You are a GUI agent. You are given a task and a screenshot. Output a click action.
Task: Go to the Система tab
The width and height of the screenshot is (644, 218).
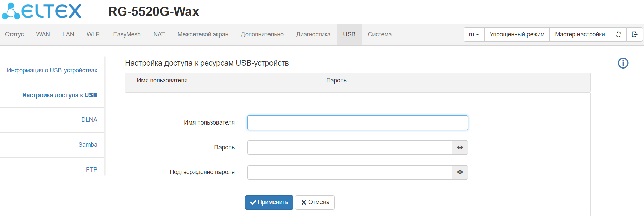[380, 34]
